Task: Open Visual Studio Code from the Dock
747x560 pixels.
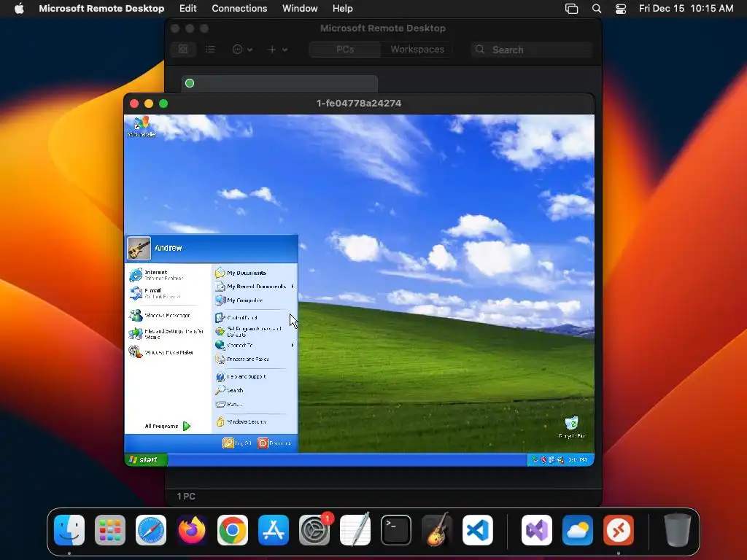Action: pos(478,530)
